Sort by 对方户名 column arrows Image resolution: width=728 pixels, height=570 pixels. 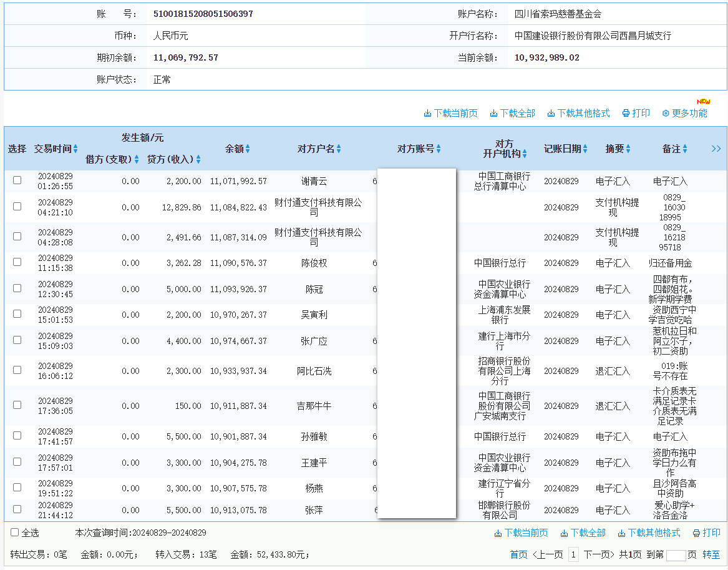[x=339, y=149]
